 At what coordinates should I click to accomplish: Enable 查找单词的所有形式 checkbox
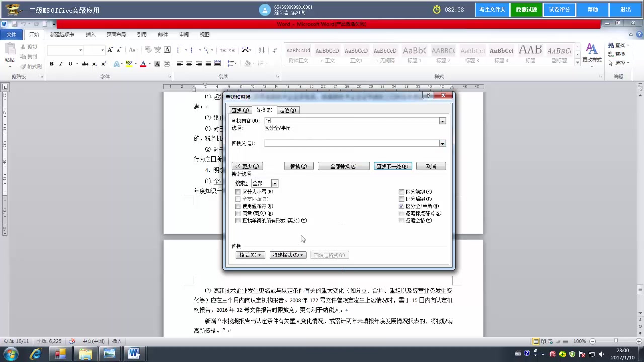pyautogui.click(x=238, y=221)
